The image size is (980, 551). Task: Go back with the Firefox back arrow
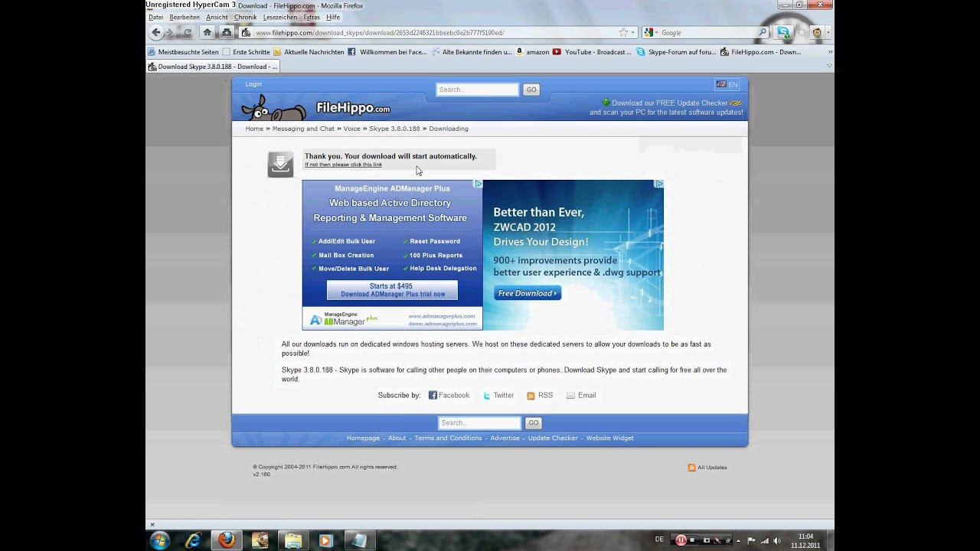(x=156, y=32)
